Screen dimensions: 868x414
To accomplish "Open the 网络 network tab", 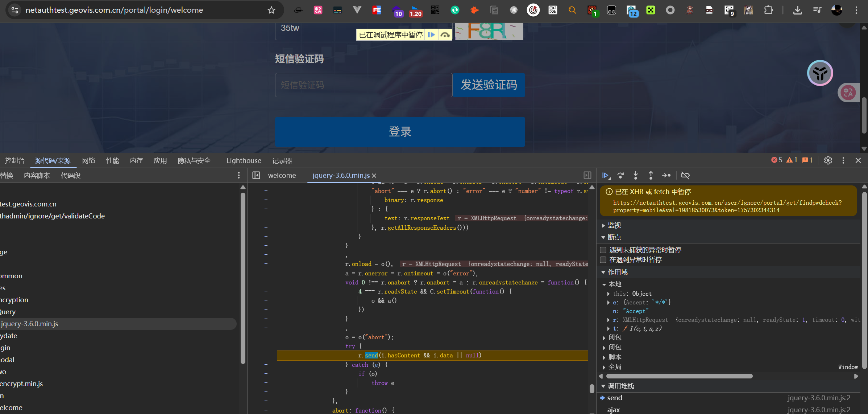I will (x=88, y=161).
